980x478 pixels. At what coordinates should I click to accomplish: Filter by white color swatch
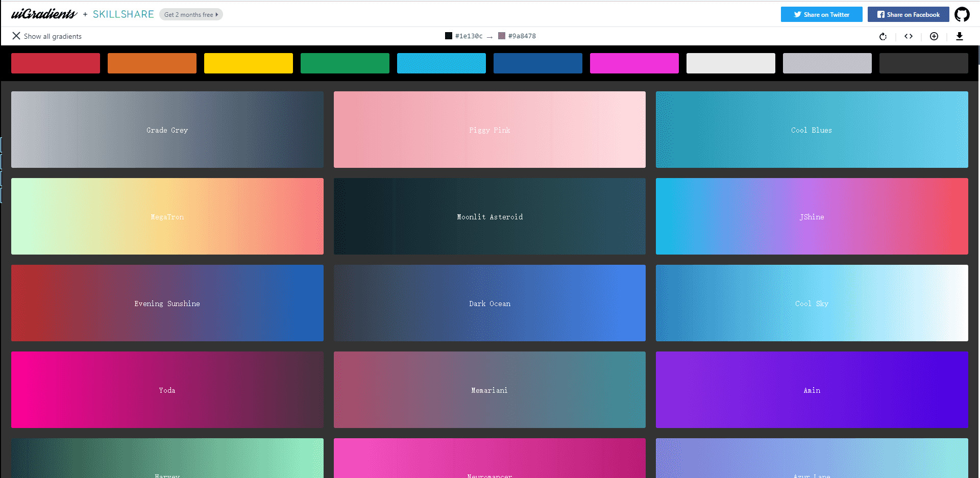click(731, 63)
